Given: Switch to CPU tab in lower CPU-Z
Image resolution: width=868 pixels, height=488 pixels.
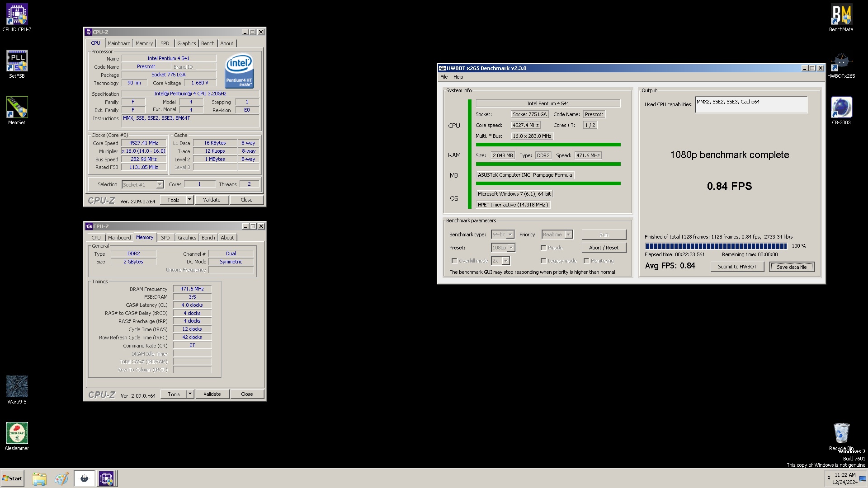Looking at the screenshot, I should coord(96,238).
